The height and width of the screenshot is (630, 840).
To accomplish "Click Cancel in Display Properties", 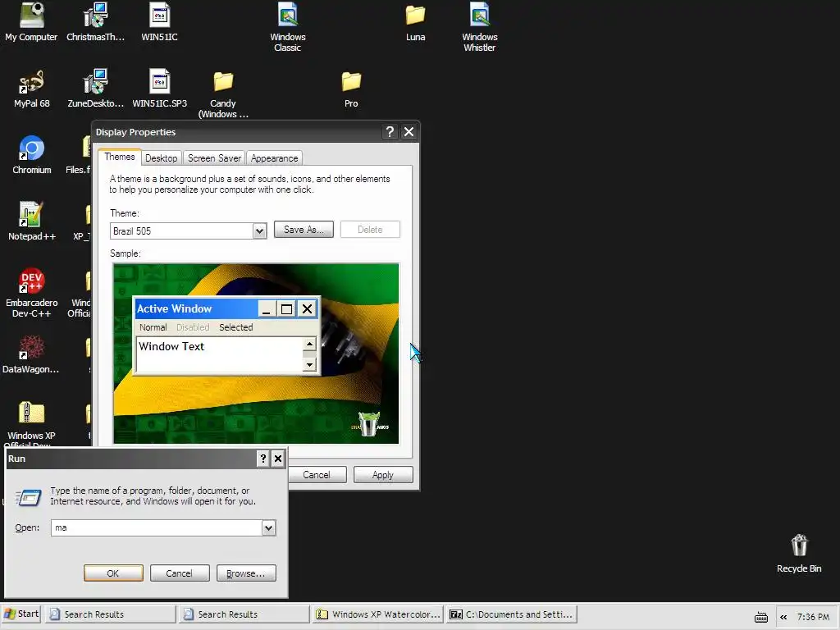I will point(317,475).
